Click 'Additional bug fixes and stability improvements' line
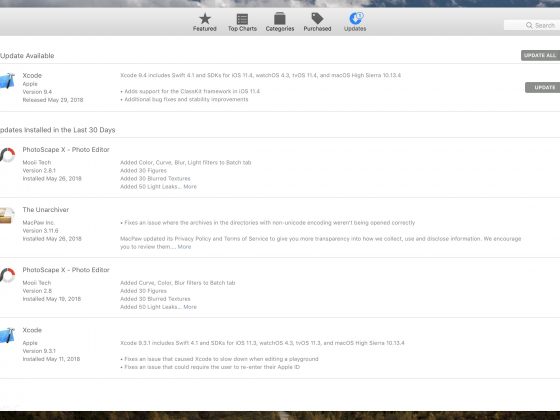560x420 pixels. click(184, 99)
